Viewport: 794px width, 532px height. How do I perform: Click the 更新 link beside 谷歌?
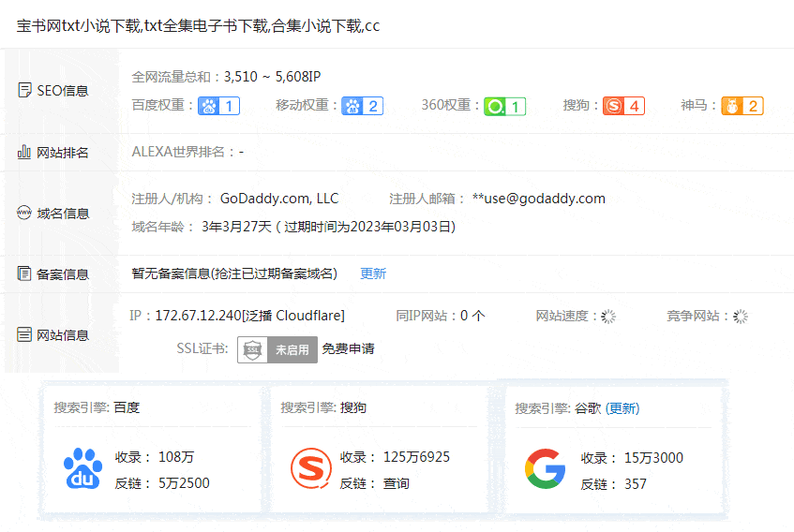622,408
